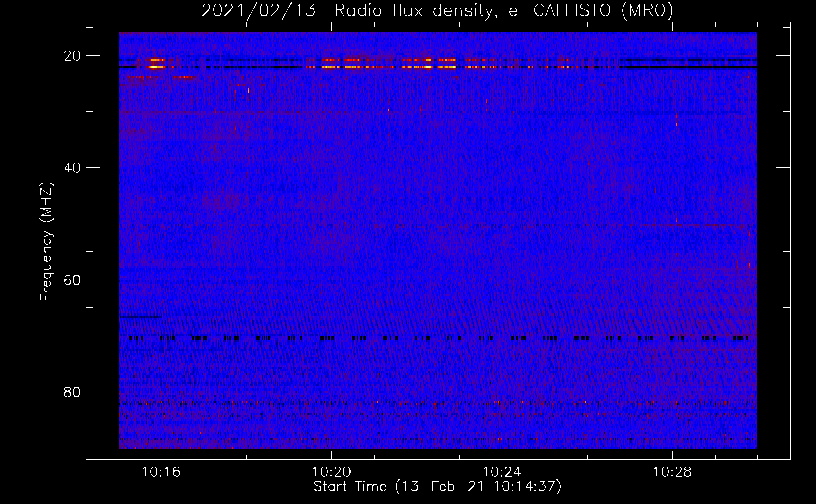Click the '80' frequency tick label

[73, 392]
